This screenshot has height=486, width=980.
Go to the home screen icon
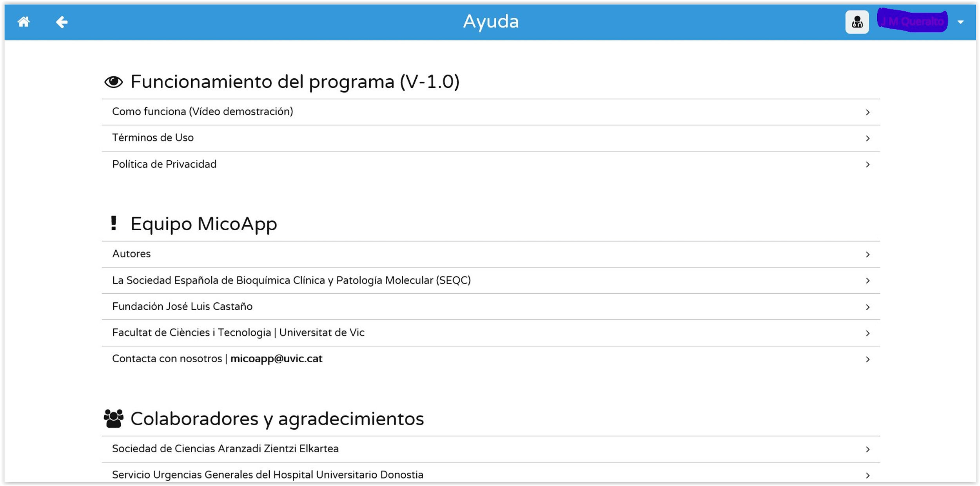(x=24, y=22)
